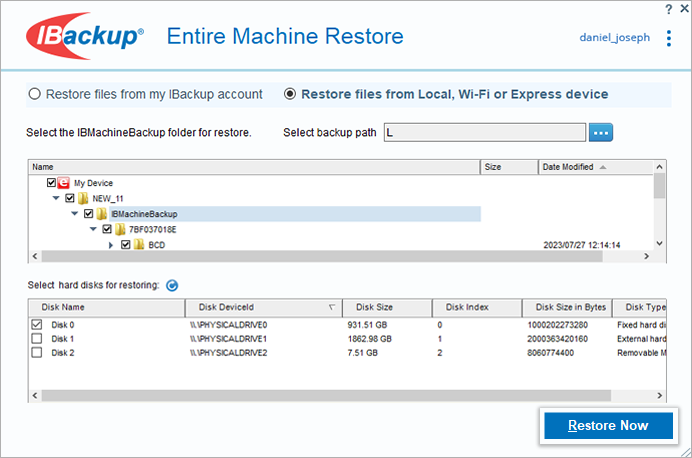Select the 7BF037018E tree label

(x=152, y=229)
